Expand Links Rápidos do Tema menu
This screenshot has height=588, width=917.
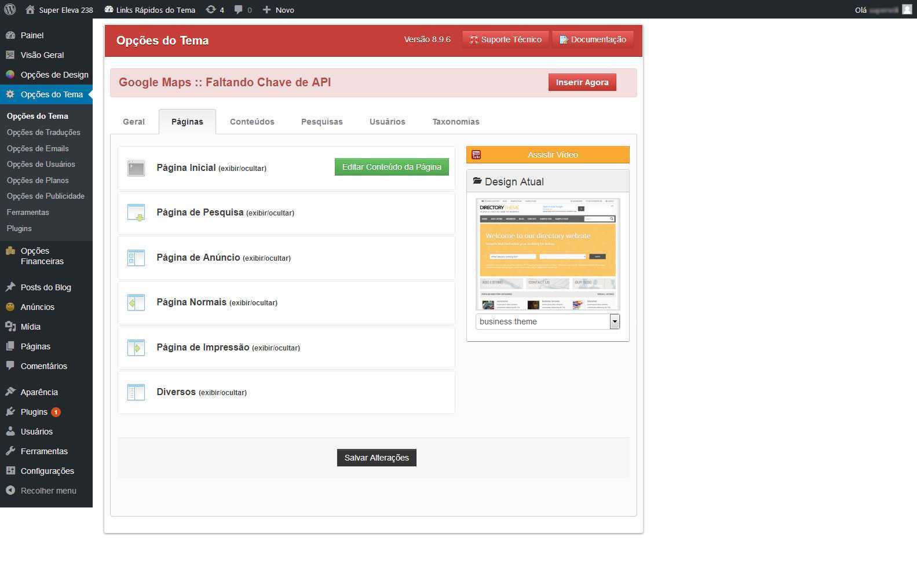[x=150, y=9]
